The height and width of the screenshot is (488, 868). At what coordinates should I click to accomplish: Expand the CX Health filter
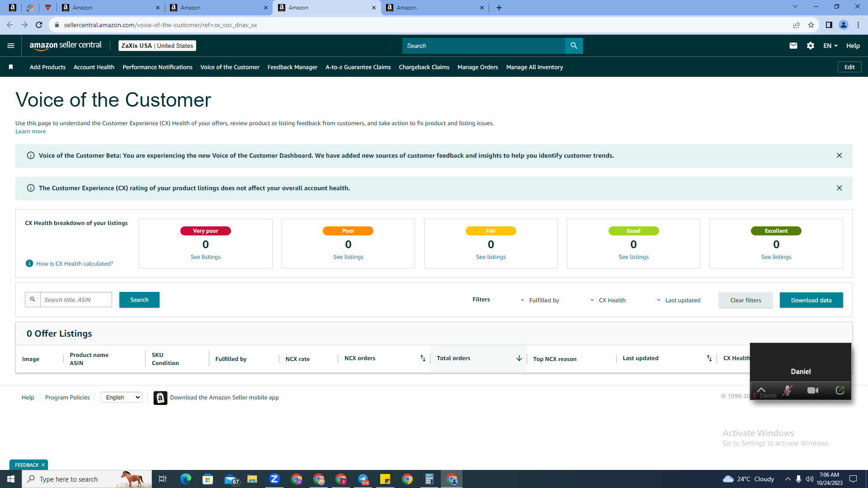tap(608, 300)
